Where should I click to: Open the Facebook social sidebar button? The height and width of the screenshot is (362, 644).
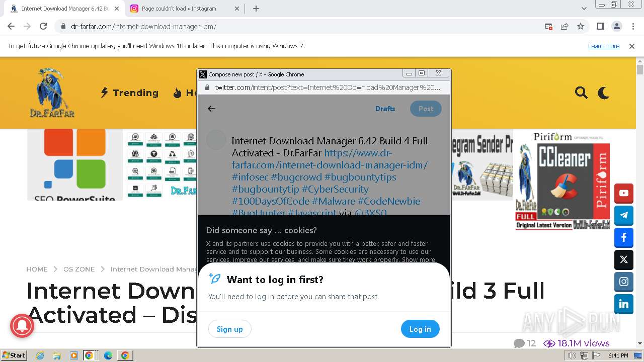[624, 237]
